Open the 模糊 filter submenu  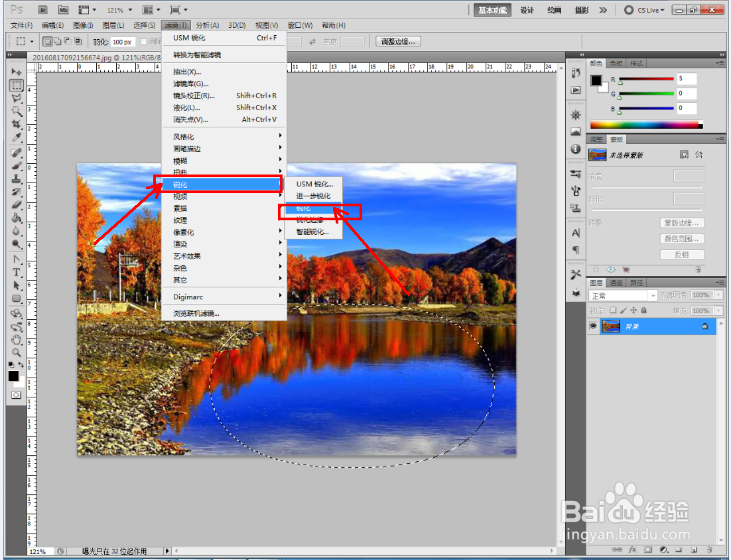click(224, 161)
